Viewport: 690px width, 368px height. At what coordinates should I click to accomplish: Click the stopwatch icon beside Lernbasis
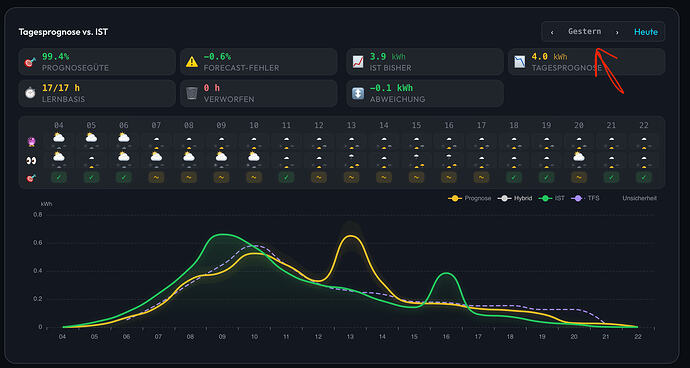[29, 93]
